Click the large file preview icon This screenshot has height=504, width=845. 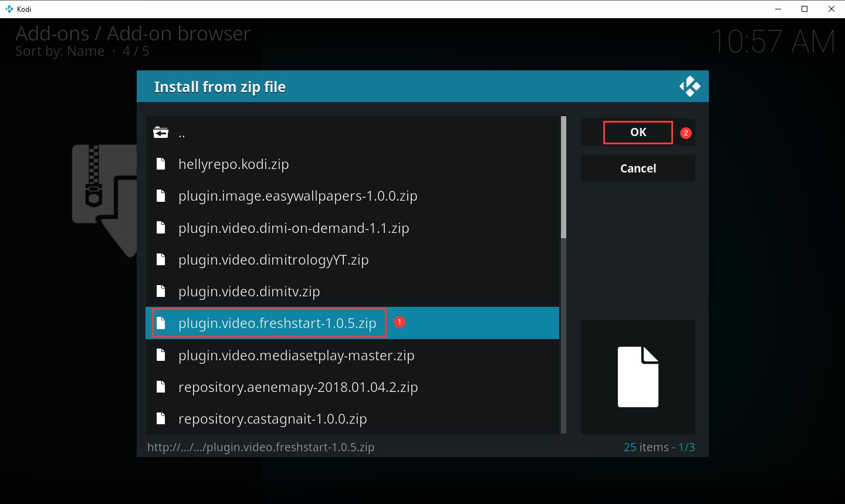click(x=638, y=377)
